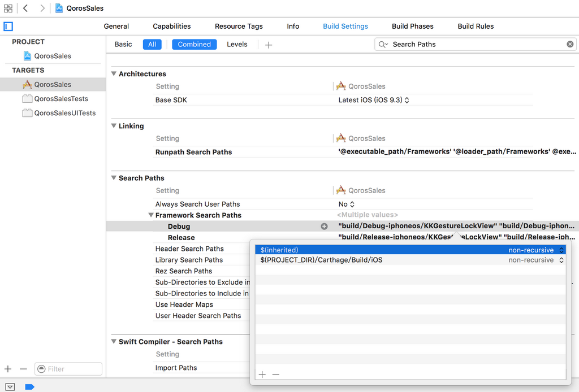
Task: Select the QorosSales app target
Action: point(53,85)
